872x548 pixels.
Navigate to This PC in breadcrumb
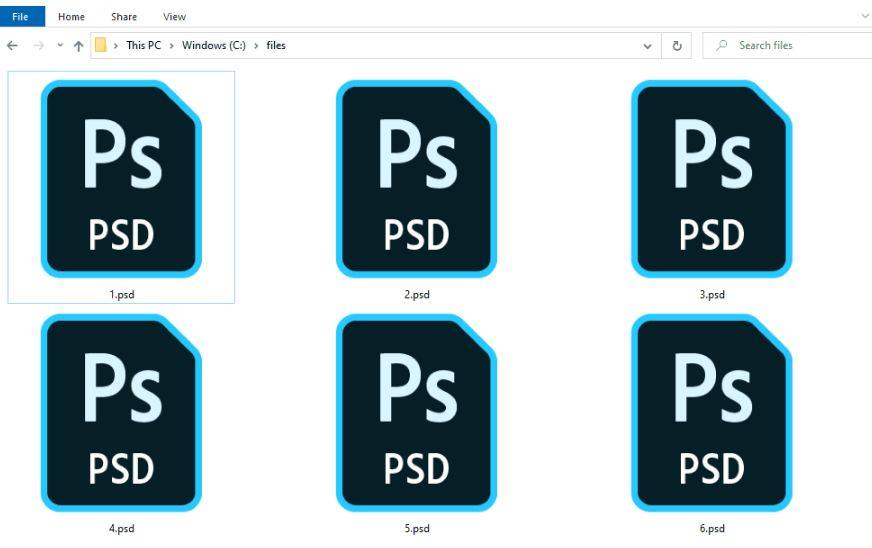pyautogui.click(x=143, y=46)
